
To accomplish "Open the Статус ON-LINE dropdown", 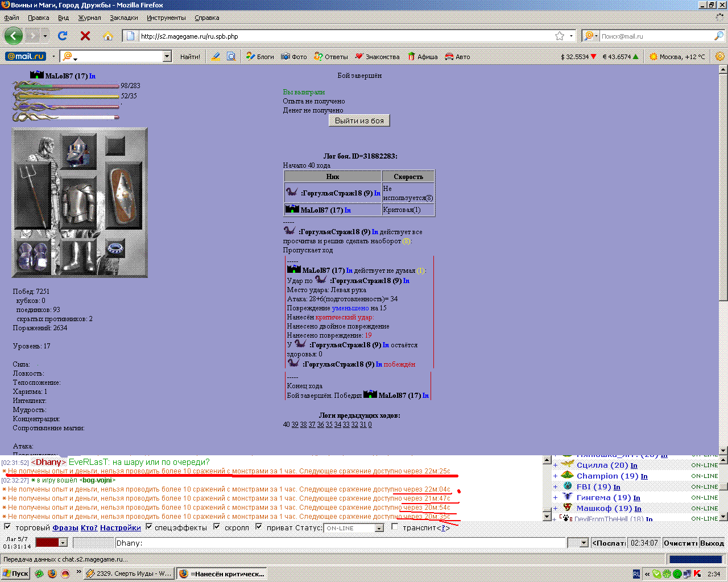I will coord(354,528).
